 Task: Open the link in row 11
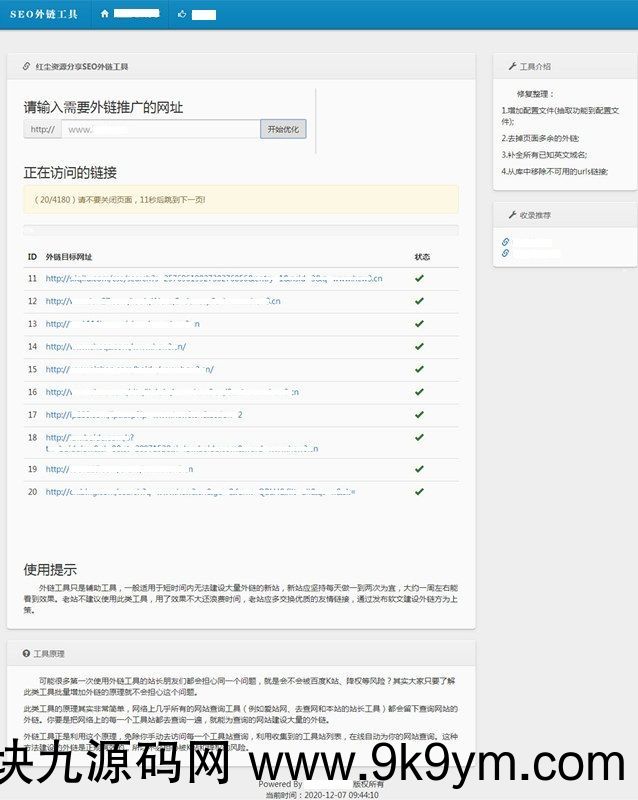(x=214, y=279)
